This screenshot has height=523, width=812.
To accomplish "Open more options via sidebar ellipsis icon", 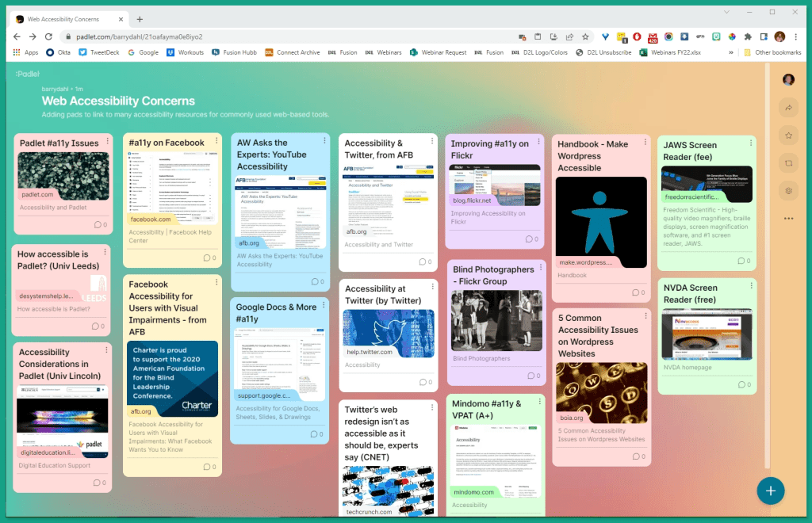I will [x=788, y=219].
